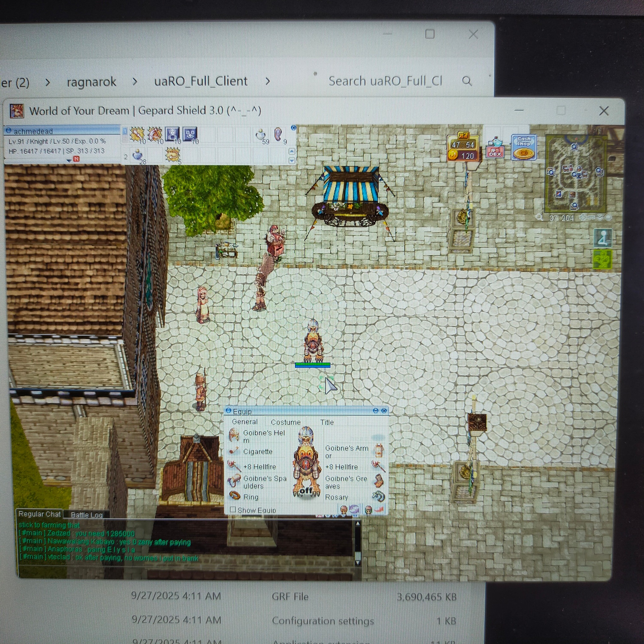Zoom in the minimap with plus icon
This screenshot has height=644, width=644.
click(x=583, y=218)
